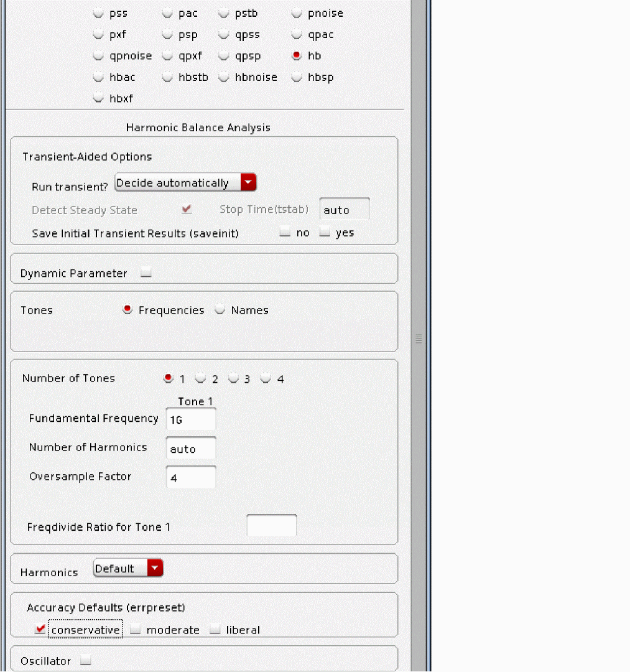Select the hbnoise analysis radio button

coord(224,77)
